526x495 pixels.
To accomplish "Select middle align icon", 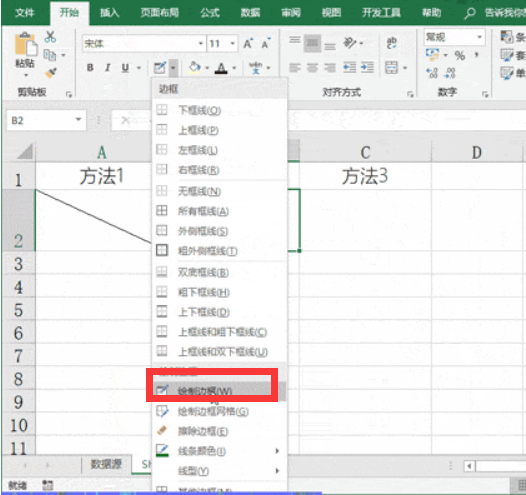I will pyautogui.click(x=313, y=43).
